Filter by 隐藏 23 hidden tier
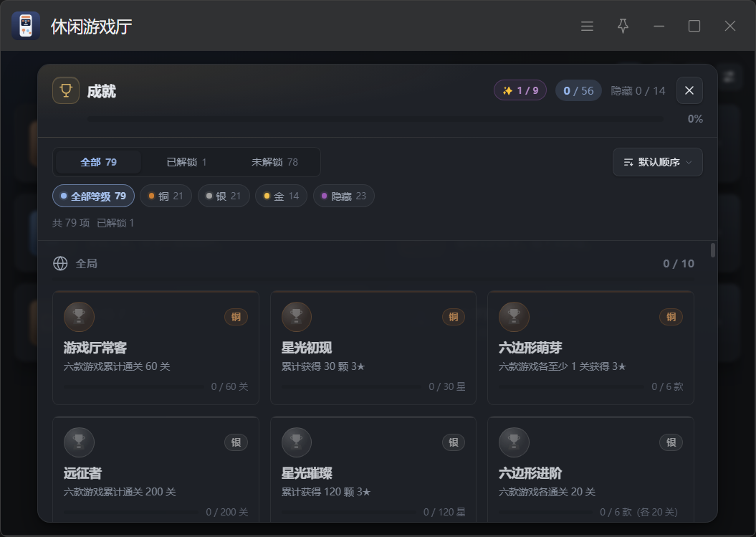This screenshot has height=537, width=756. tap(344, 196)
